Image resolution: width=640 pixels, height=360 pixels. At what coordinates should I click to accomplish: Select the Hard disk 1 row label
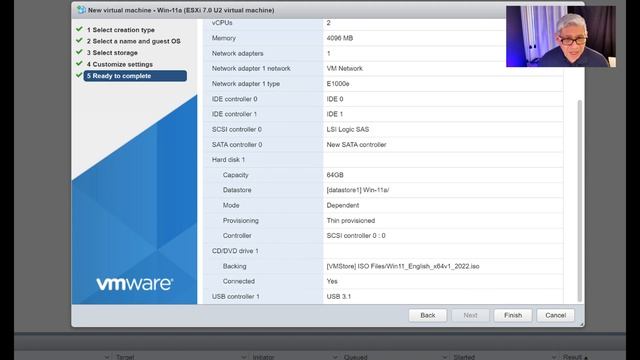click(228, 160)
